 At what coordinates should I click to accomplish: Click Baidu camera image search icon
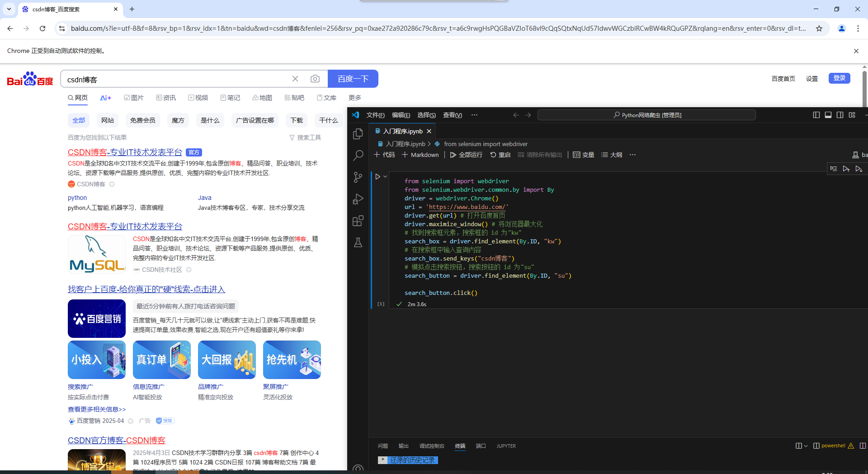pos(315,79)
